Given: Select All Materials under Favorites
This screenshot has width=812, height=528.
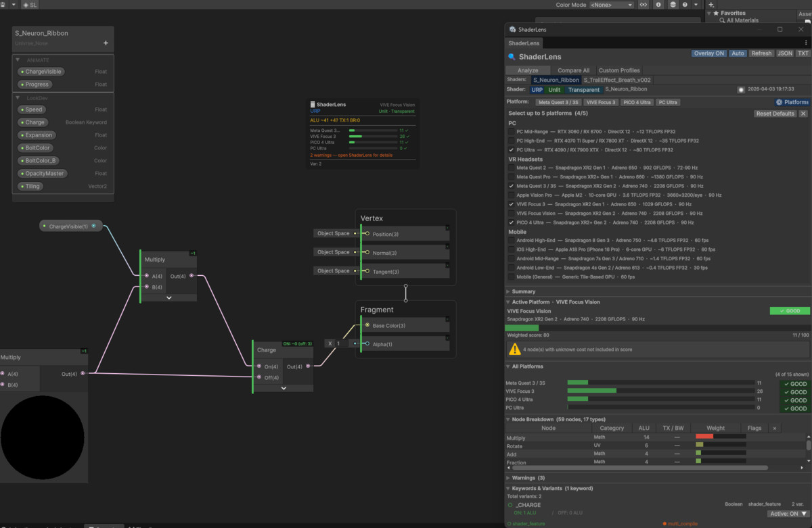Looking at the screenshot, I should coord(742,21).
